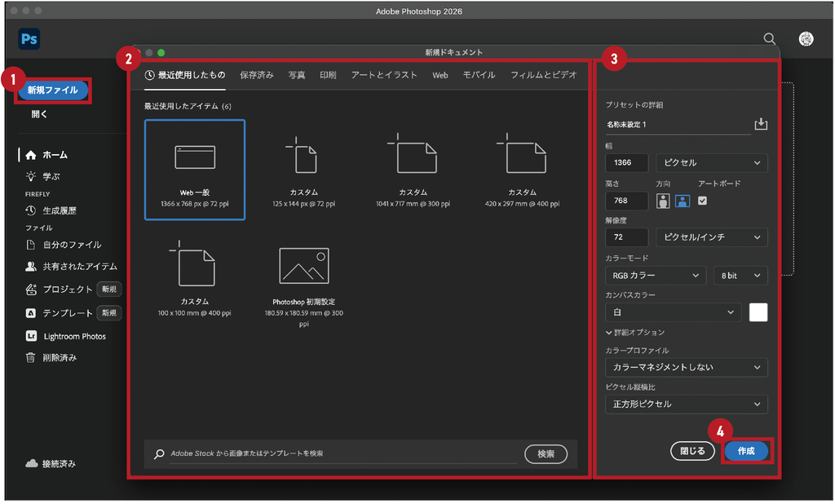The height and width of the screenshot is (504, 835).
Task: Switch to the 印刷 tab
Action: click(x=328, y=75)
